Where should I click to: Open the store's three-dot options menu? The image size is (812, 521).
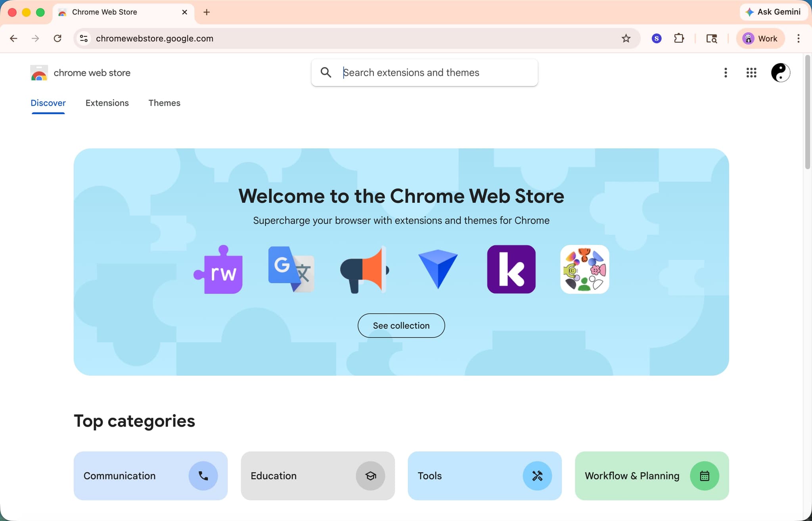(x=726, y=73)
